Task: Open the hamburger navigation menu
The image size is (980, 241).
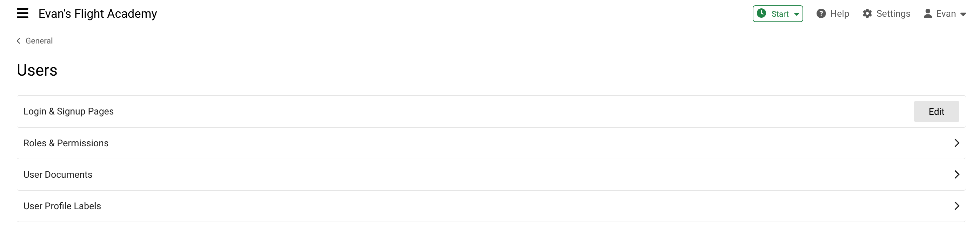Action: pos(22,13)
